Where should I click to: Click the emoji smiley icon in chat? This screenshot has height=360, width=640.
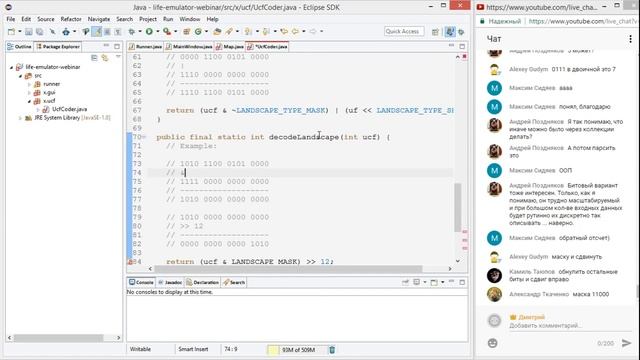(493, 343)
